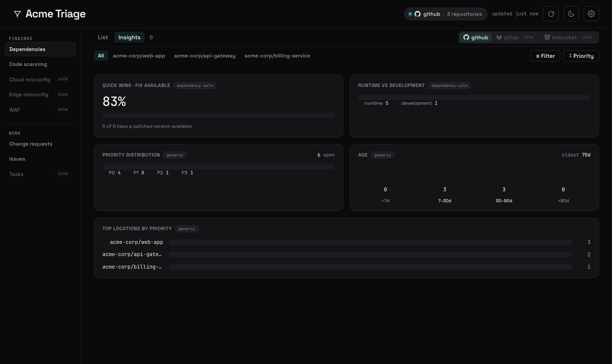Click the Quick Wins progress bar

(219, 115)
